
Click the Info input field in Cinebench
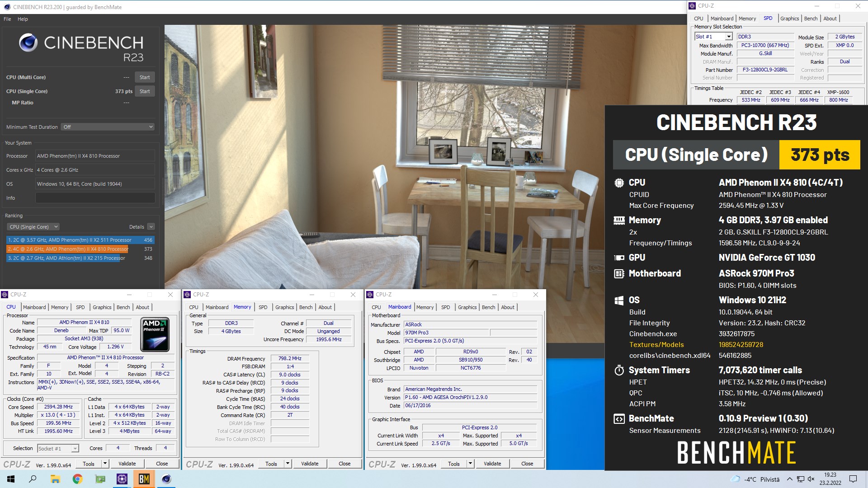tap(95, 198)
